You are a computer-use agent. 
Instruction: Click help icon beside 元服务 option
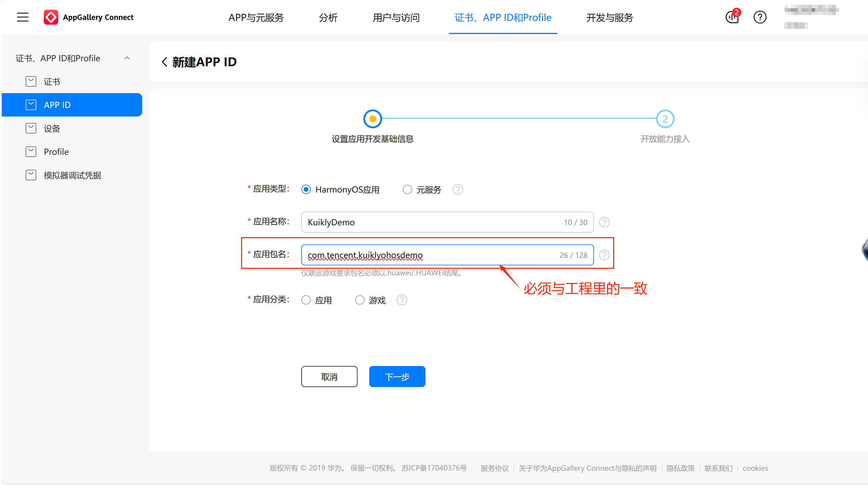(458, 189)
